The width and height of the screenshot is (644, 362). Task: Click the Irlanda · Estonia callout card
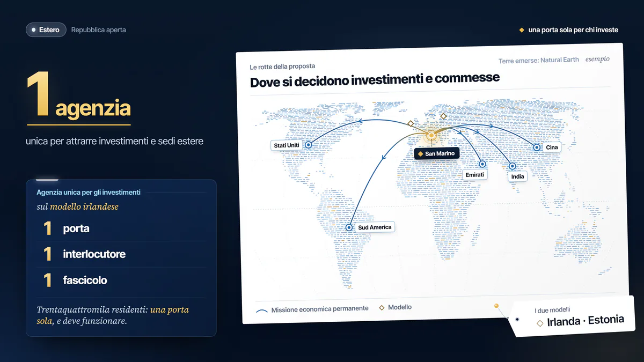point(571,316)
